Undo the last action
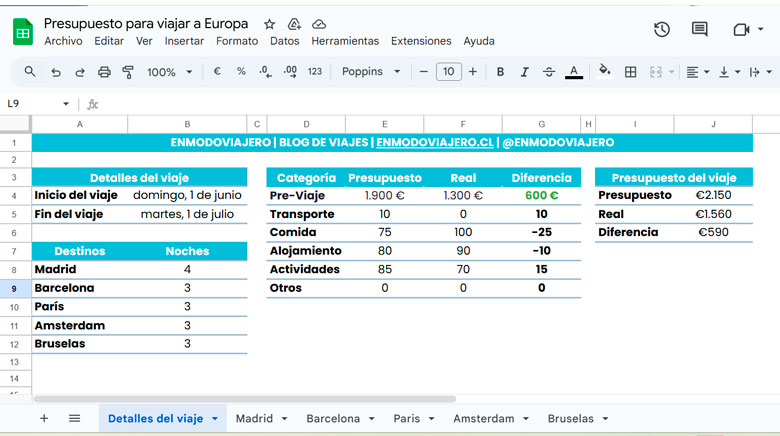 [x=56, y=72]
